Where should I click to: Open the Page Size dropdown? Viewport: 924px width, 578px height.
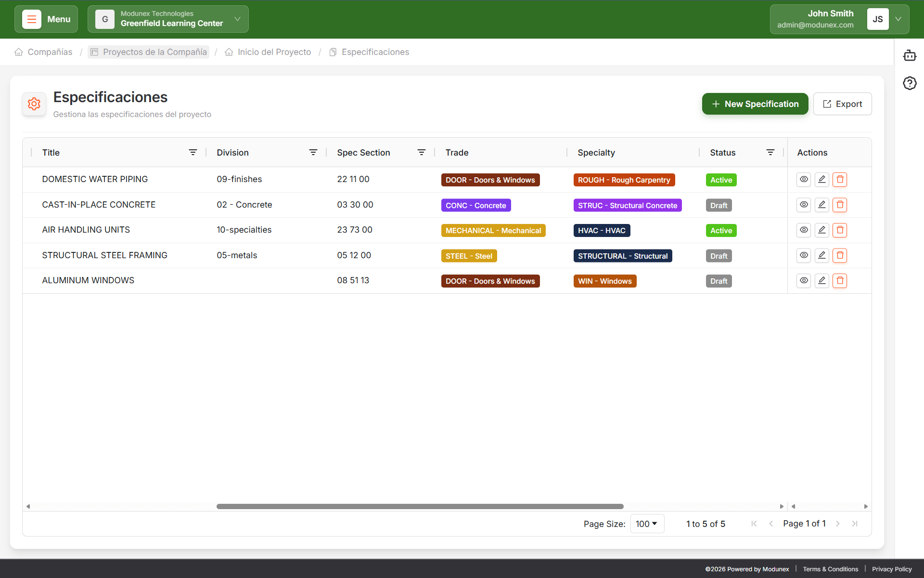coord(647,524)
